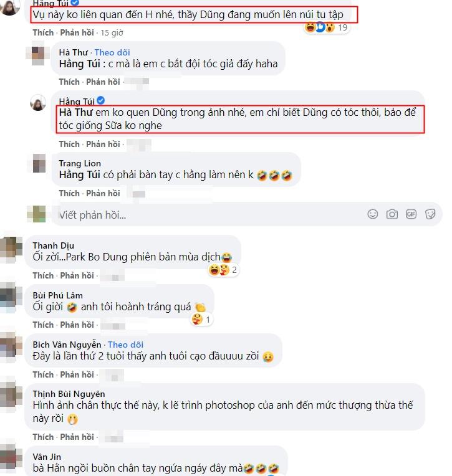
Task: View reactions on Thanh Dịu's comment
Action: pyautogui.click(x=223, y=270)
